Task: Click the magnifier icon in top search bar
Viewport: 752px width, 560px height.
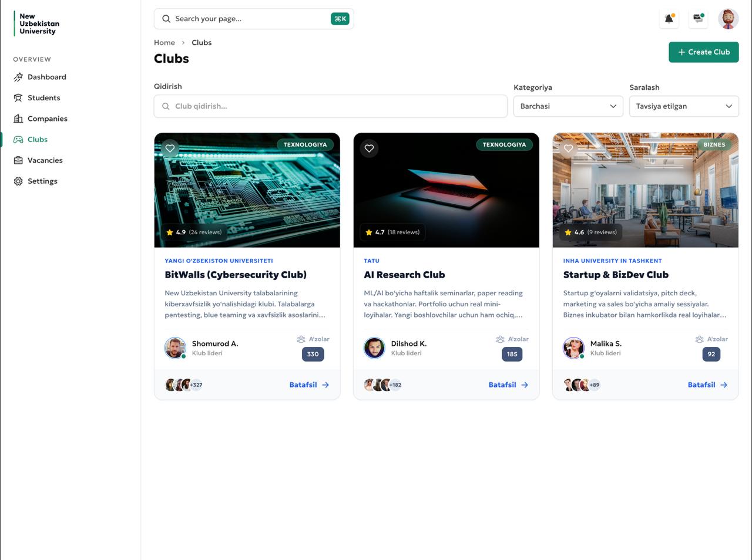Action: [x=166, y=19]
